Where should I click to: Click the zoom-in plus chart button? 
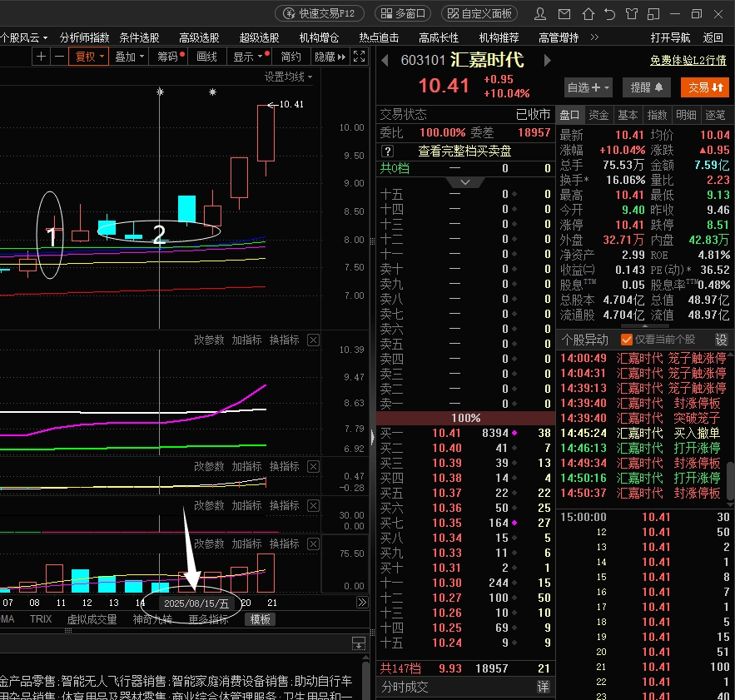click(42, 57)
